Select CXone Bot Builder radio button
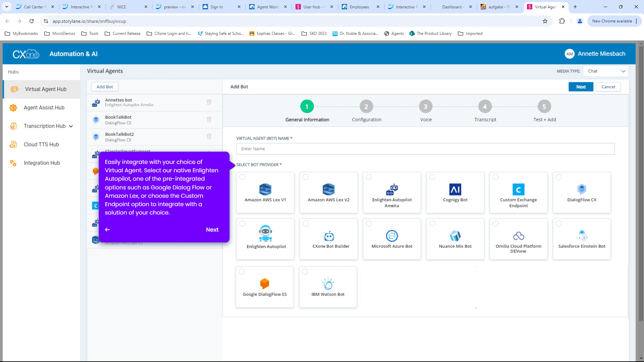The height and width of the screenshot is (362, 644). [306, 224]
